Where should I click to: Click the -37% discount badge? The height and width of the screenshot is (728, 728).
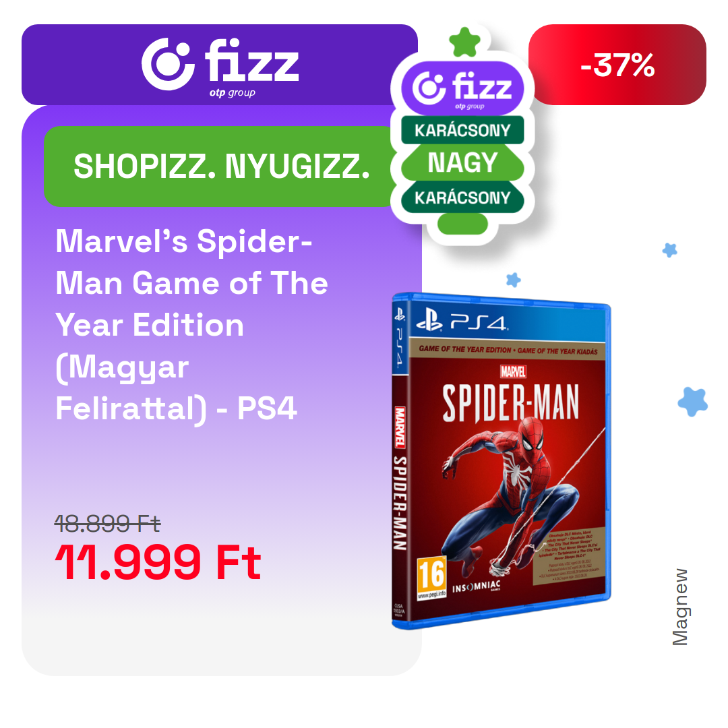click(x=617, y=65)
